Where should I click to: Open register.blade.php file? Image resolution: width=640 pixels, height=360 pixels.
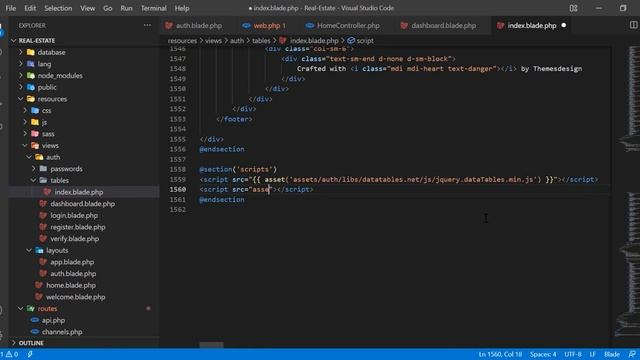pos(78,227)
